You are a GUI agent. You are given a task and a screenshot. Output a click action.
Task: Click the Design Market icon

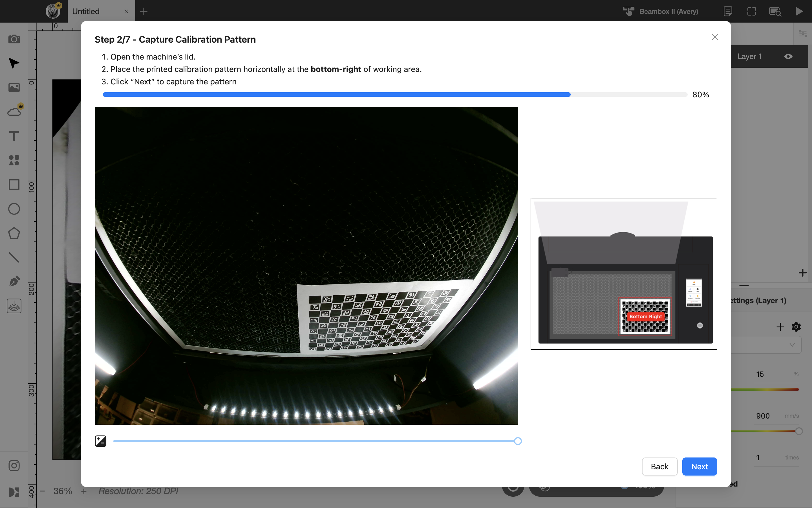pyautogui.click(x=14, y=492)
